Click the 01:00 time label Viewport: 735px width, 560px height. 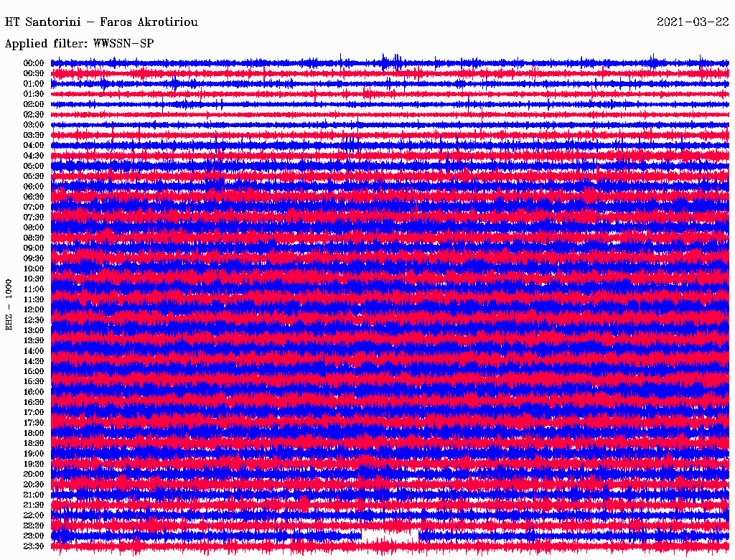pyautogui.click(x=34, y=84)
